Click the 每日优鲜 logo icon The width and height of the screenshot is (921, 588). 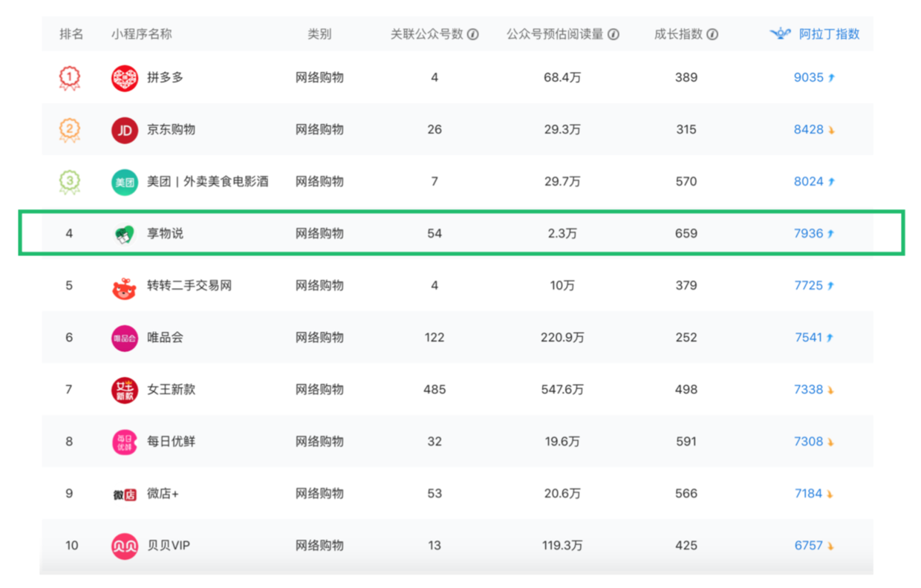(x=125, y=442)
